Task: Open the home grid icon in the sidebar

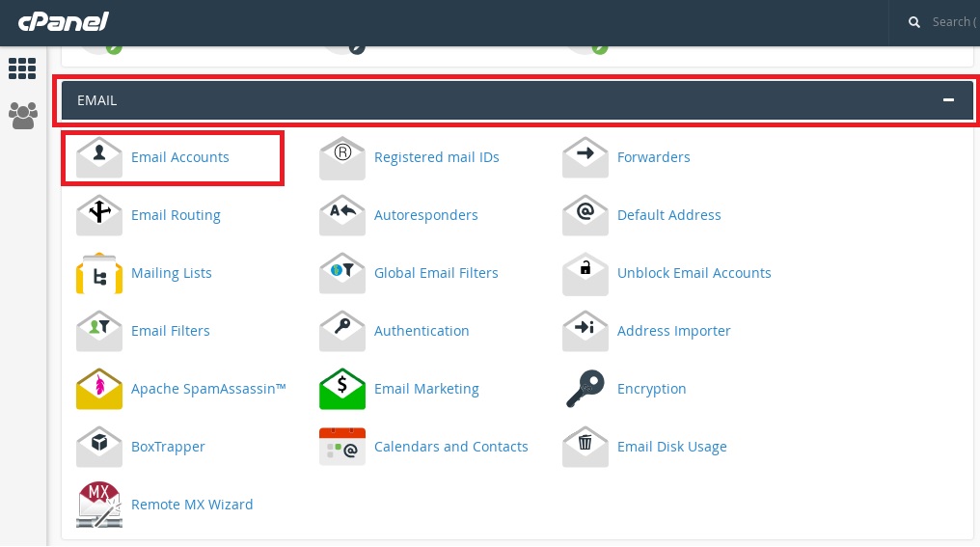Action: (x=22, y=68)
